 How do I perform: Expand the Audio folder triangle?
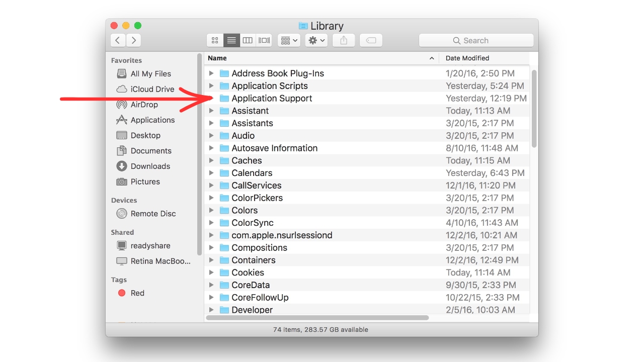[211, 136]
